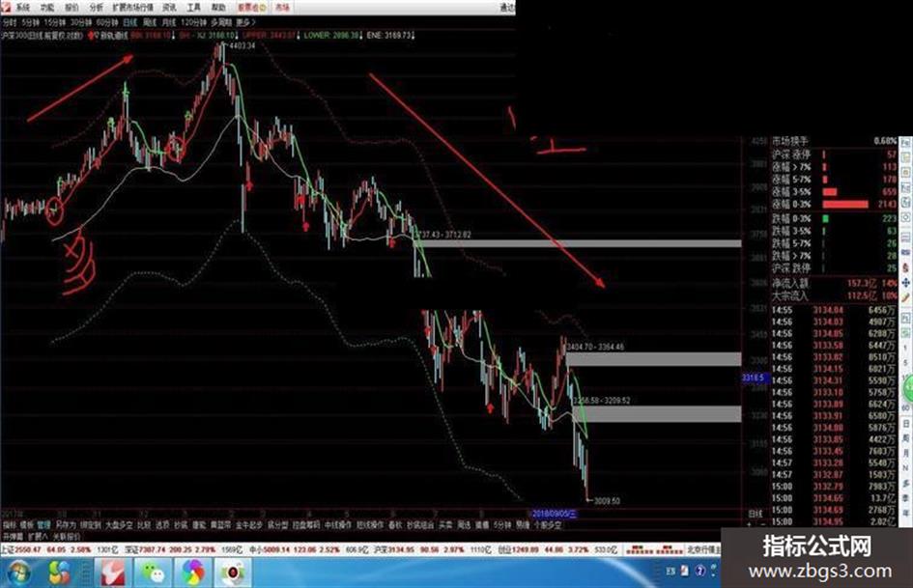Click the 沪深 涨停 row showing 57
The height and width of the screenshot is (588, 913).
point(834,154)
